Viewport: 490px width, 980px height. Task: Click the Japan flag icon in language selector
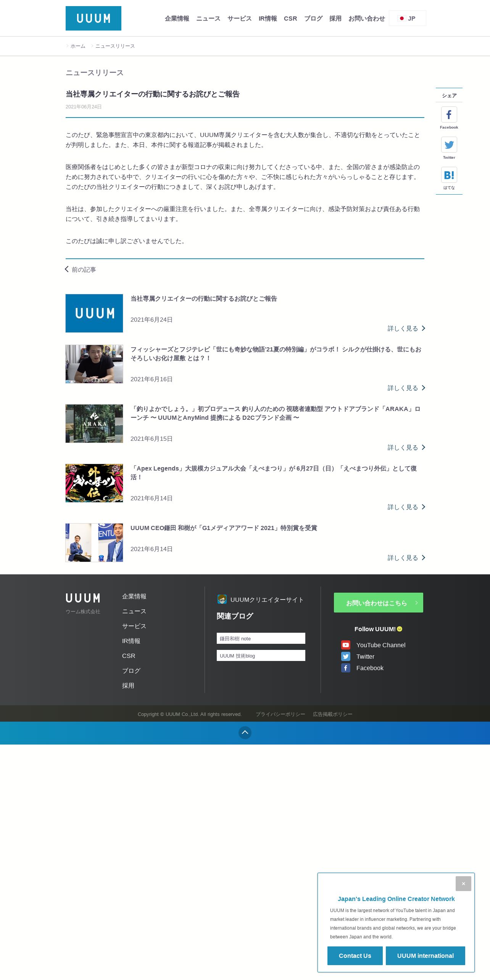click(401, 18)
